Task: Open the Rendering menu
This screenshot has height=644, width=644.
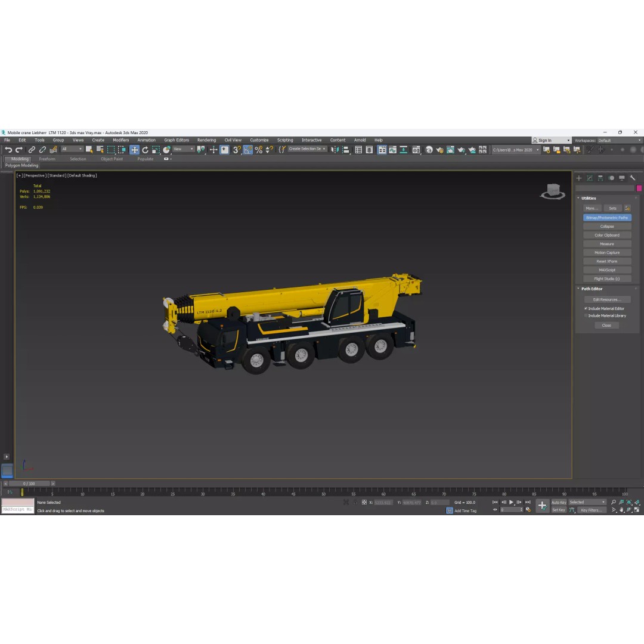Action: click(x=206, y=140)
